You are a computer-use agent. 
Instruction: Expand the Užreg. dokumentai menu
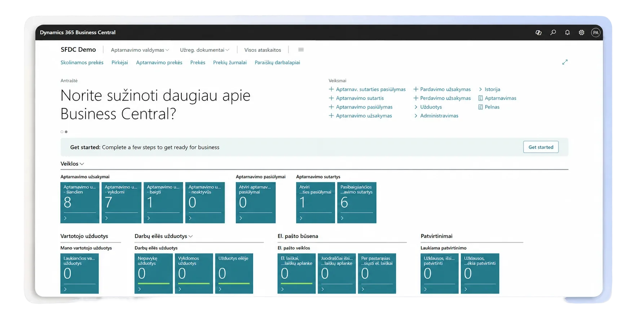(204, 50)
